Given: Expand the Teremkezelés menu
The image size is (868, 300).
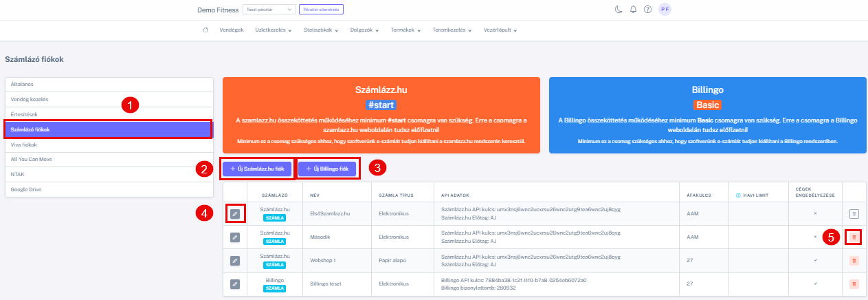Looking at the screenshot, I should tap(453, 30).
